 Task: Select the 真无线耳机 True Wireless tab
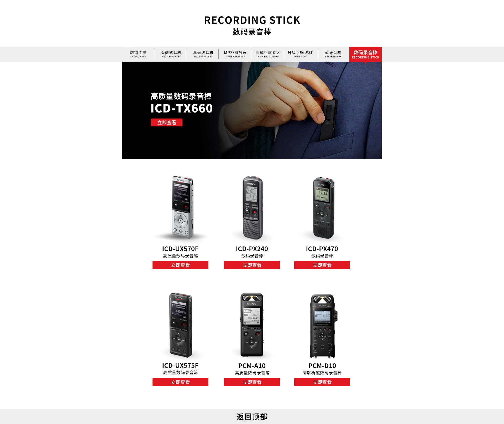(x=203, y=54)
